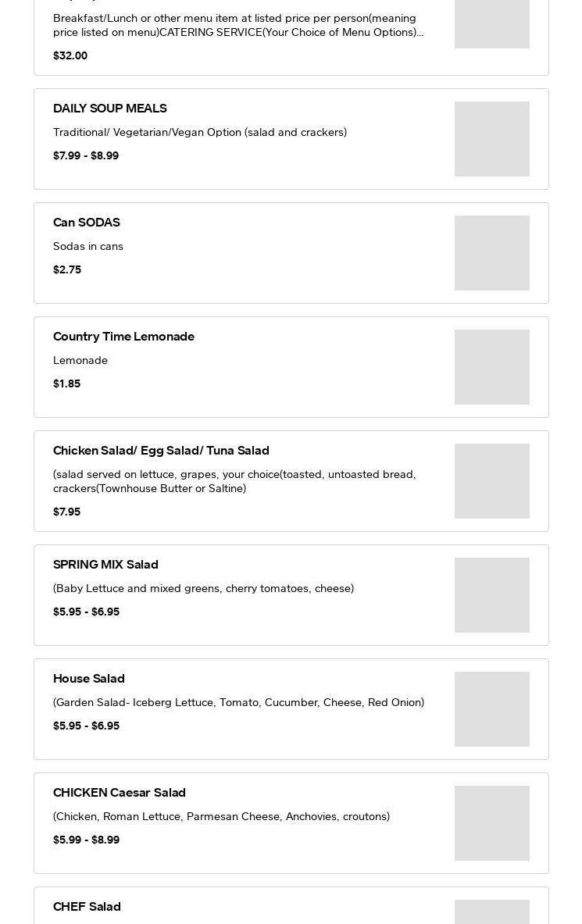Screen dimensions: 582x924
Task: Click the Breakfast/Lunch catering description text
Action: point(238,25)
